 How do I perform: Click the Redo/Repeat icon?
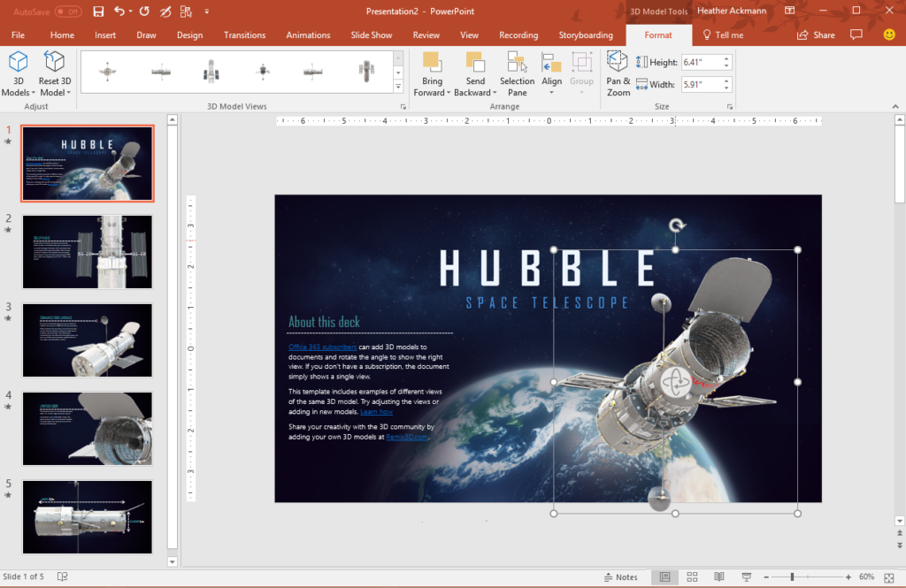144,11
